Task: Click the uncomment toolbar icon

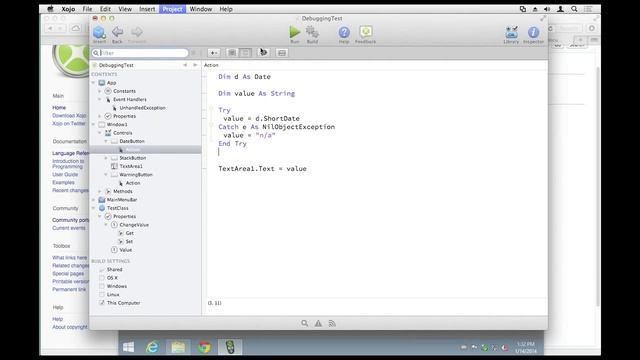Action: click(x=245, y=53)
